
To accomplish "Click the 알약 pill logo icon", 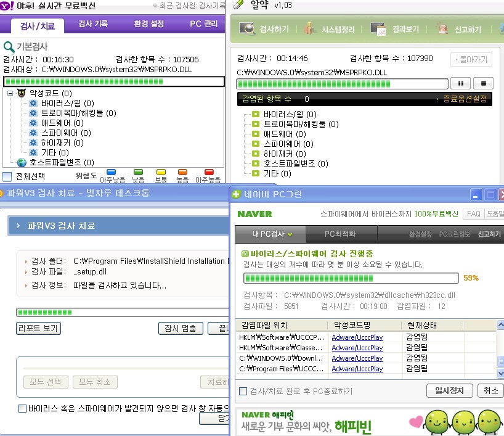I will click(x=239, y=4).
